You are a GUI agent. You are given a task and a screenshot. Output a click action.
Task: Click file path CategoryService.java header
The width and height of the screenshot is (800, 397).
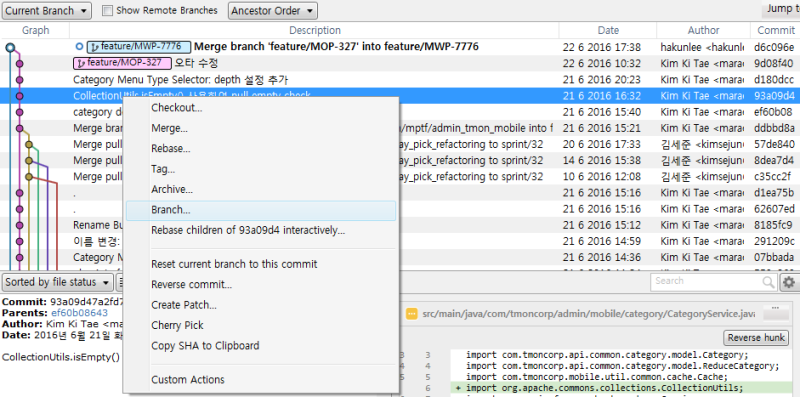pyautogui.click(x=589, y=314)
